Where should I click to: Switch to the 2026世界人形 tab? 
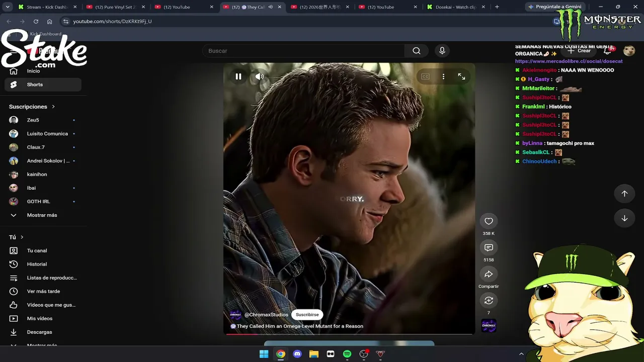click(x=320, y=7)
